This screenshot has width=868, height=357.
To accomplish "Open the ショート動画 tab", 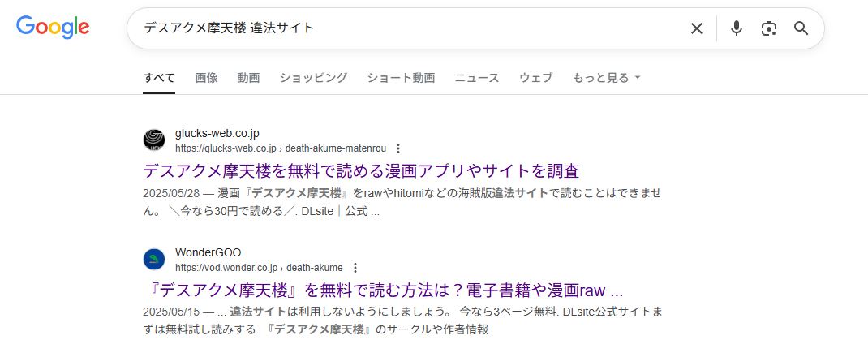I will [401, 78].
